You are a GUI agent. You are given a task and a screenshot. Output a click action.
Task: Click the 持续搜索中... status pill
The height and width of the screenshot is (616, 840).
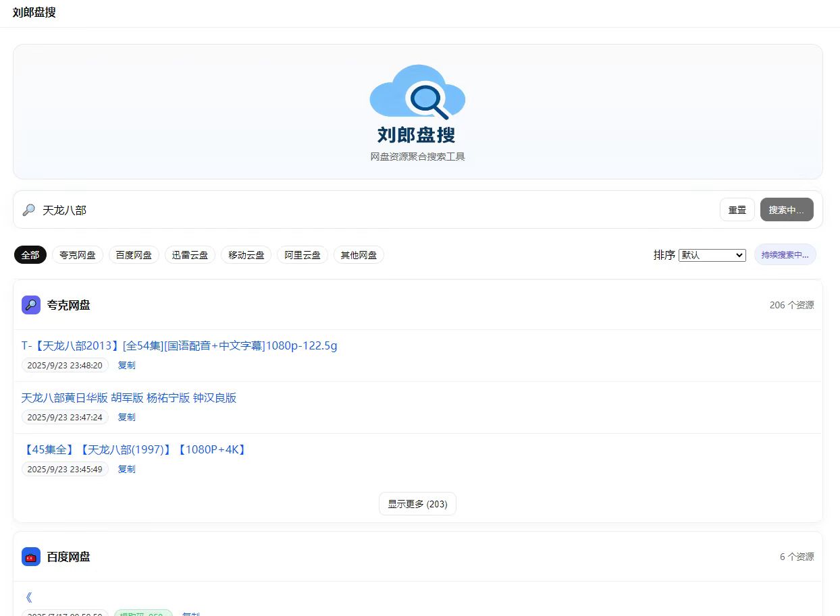point(785,255)
